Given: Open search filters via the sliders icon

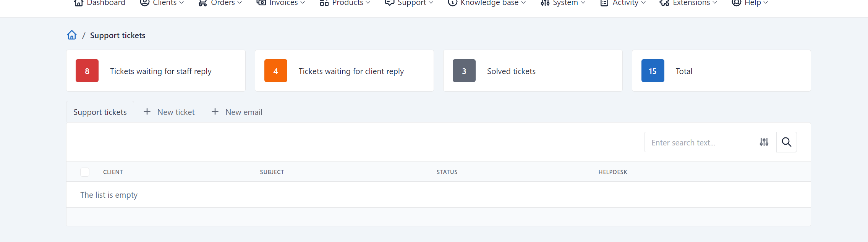Looking at the screenshot, I should tap(764, 142).
